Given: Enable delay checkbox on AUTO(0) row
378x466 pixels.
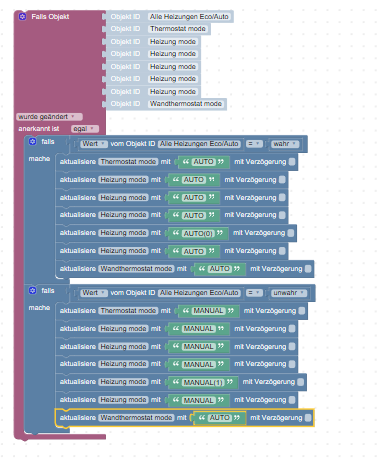Looking at the screenshot, I should [291, 233].
